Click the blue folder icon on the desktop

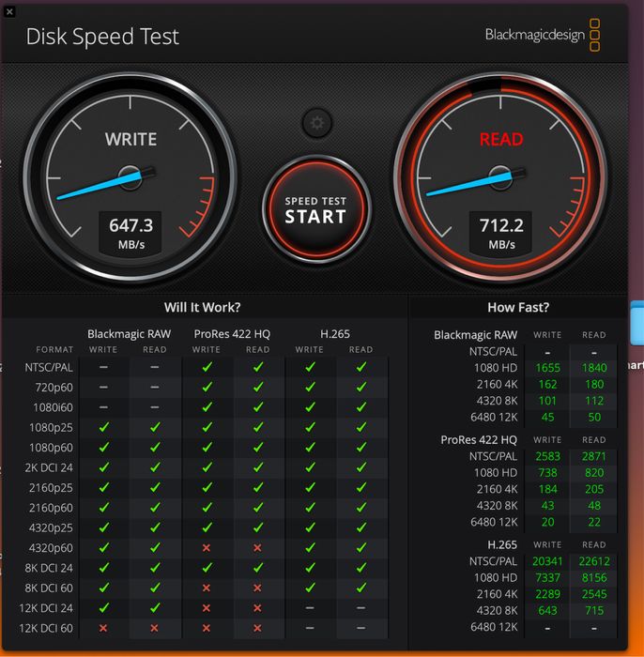coord(637,323)
